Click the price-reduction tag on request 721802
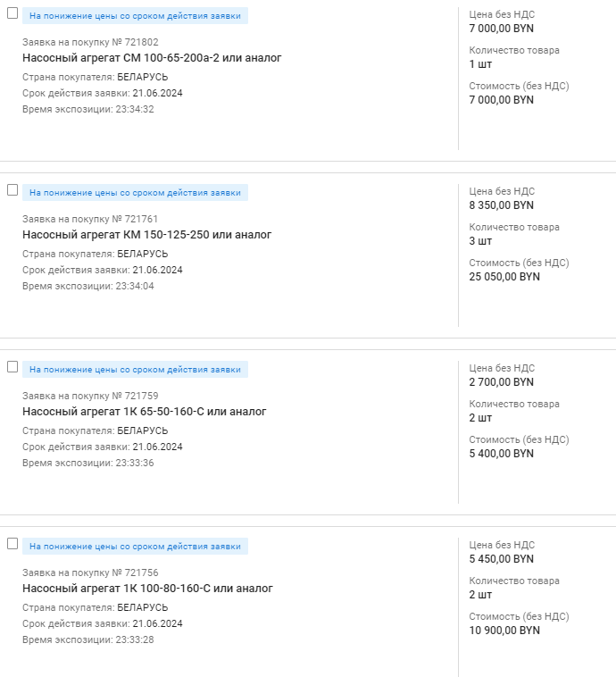This screenshot has height=677, width=616. (x=135, y=16)
